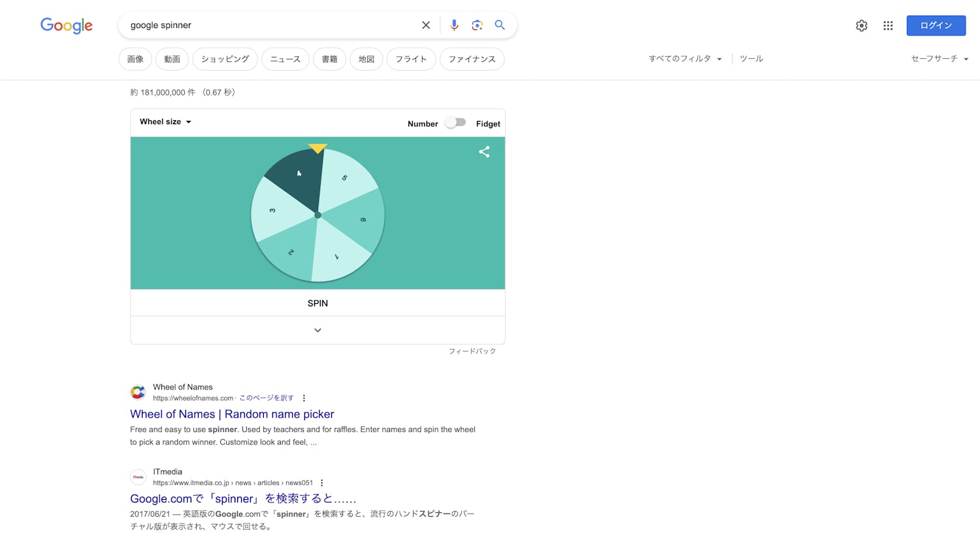Screen dimensions: 980x541
Task: Open the セーフサーチ dropdown
Action: (939, 59)
